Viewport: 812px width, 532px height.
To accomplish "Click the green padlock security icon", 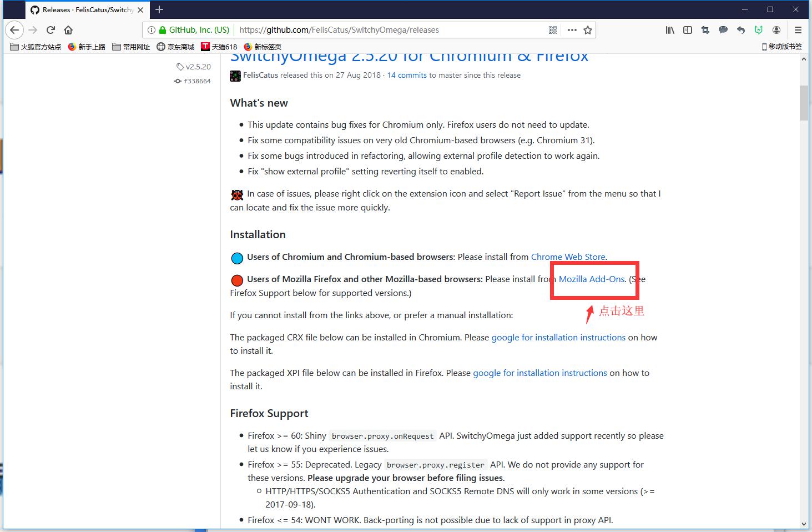I will (163, 30).
